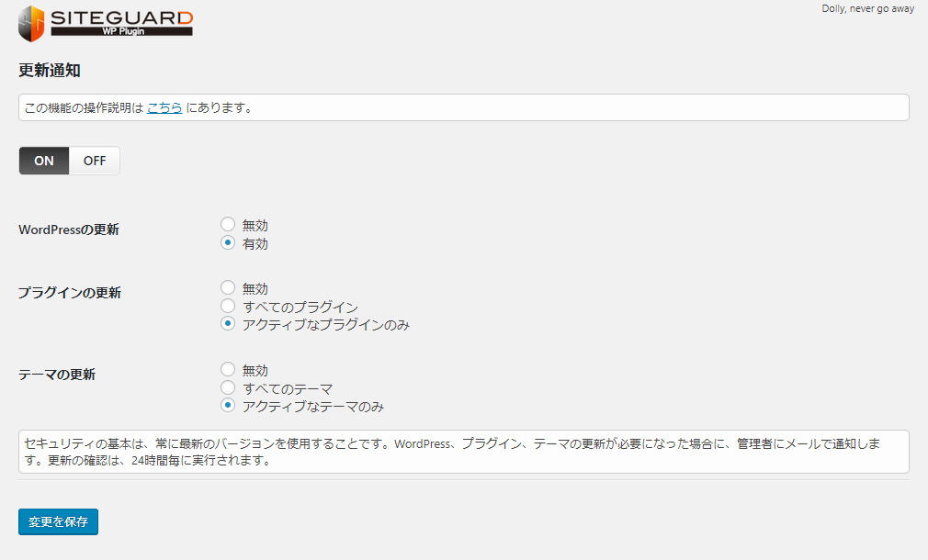The image size is (928, 560).
Task: Open the こちら help link
Action: [x=164, y=107]
